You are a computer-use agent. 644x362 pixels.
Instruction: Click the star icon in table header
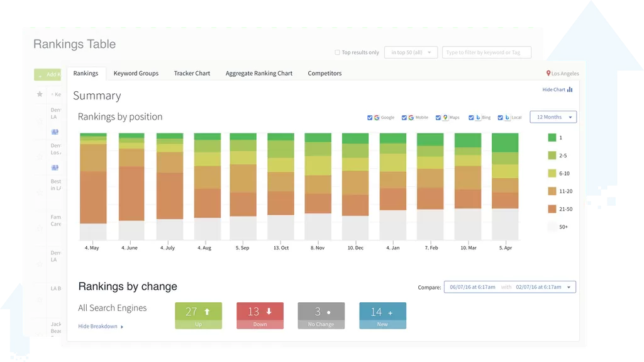coord(40,94)
